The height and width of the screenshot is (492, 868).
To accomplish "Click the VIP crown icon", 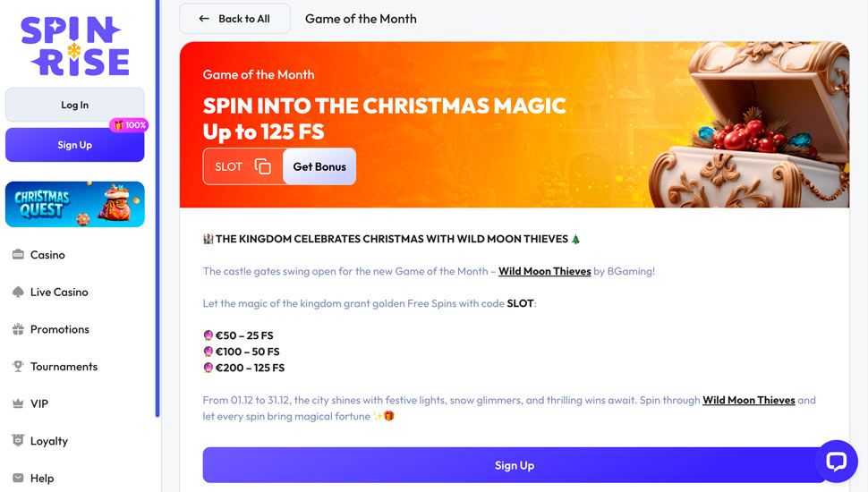I will (x=18, y=404).
